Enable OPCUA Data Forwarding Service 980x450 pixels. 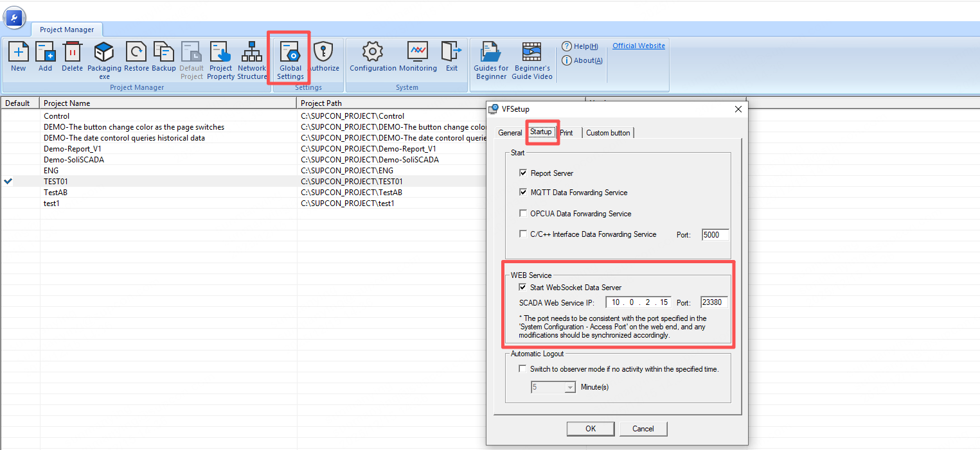click(523, 214)
